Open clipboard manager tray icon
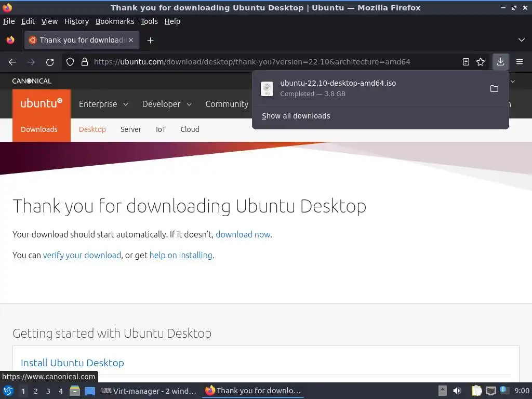This screenshot has width=532, height=399. point(476,391)
